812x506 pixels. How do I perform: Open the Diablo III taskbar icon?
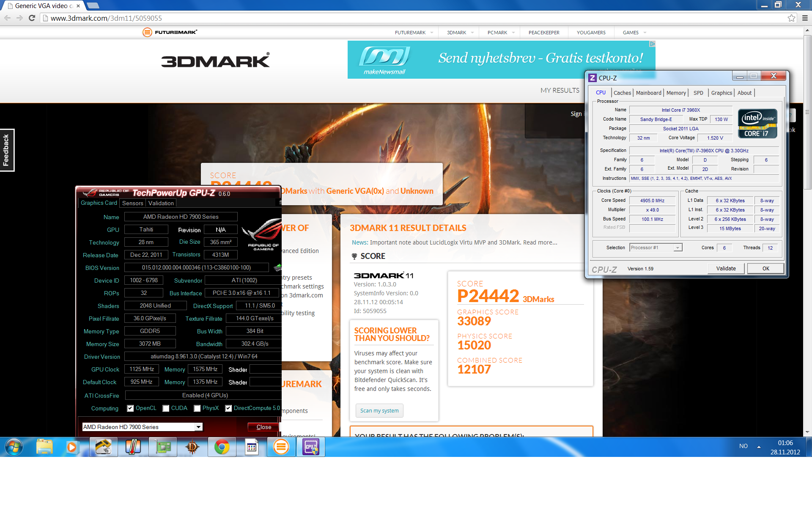(x=192, y=447)
